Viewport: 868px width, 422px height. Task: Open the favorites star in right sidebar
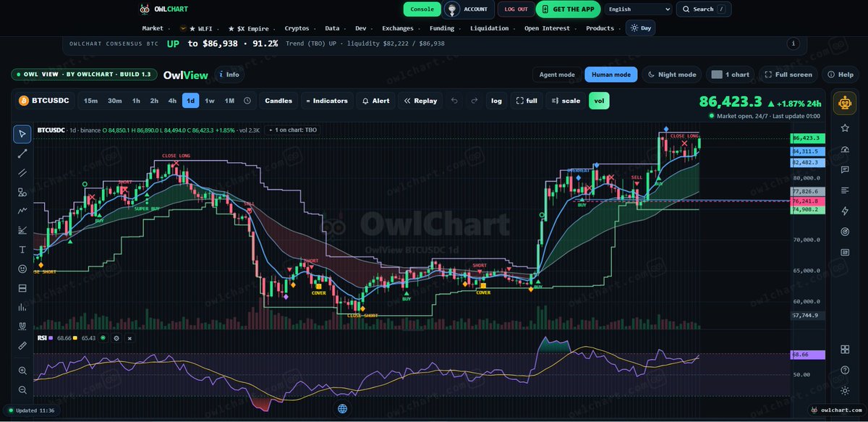845,128
